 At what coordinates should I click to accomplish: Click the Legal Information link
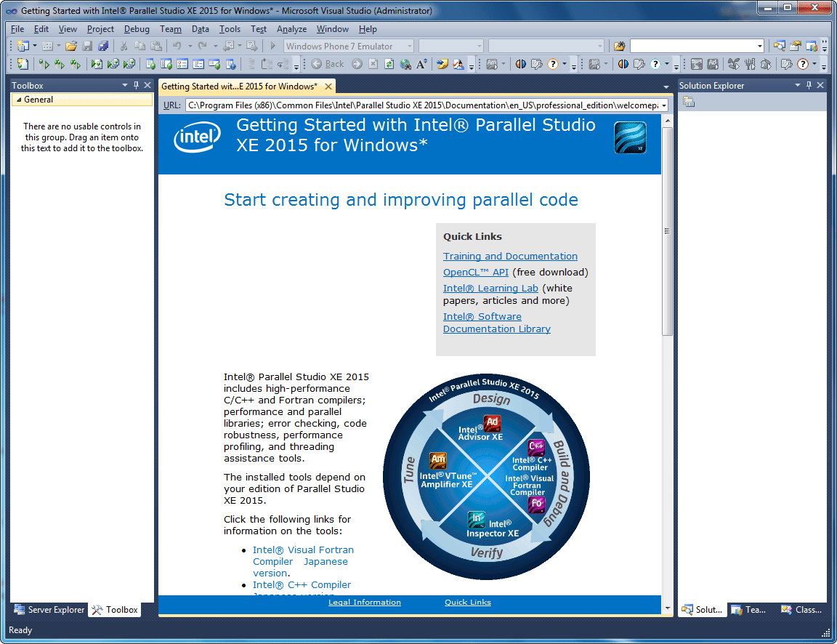tap(364, 602)
